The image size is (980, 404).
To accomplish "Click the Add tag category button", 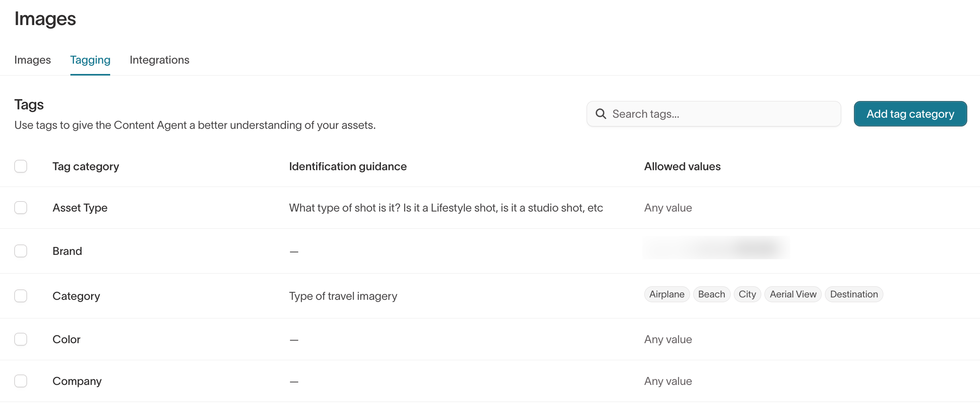I will click(910, 114).
